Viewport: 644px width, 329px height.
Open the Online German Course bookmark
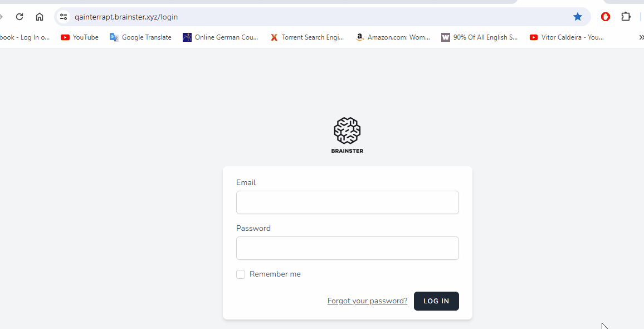coord(221,37)
